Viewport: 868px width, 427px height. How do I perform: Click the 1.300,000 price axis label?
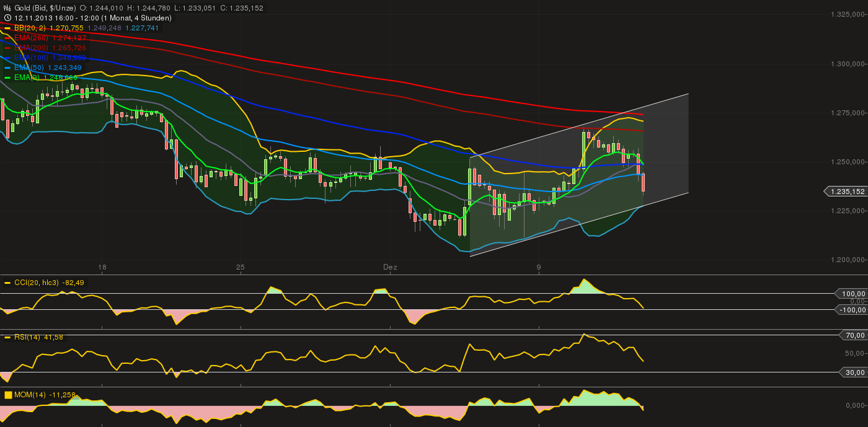(x=847, y=64)
